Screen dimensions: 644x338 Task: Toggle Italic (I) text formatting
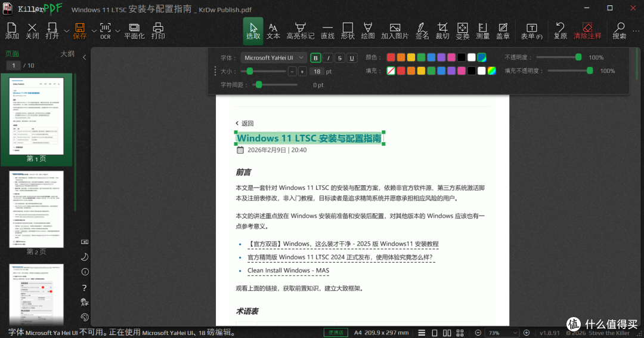click(328, 58)
